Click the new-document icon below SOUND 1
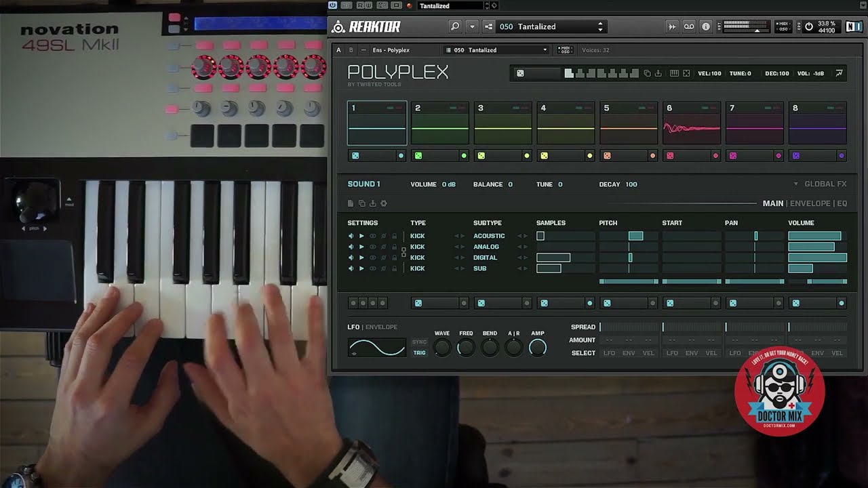 click(x=351, y=203)
